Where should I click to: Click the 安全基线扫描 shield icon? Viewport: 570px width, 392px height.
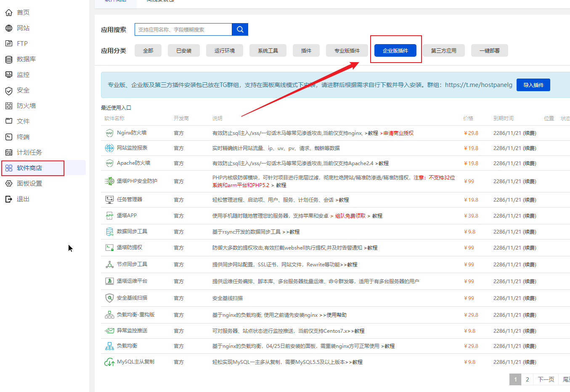(x=109, y=298)
